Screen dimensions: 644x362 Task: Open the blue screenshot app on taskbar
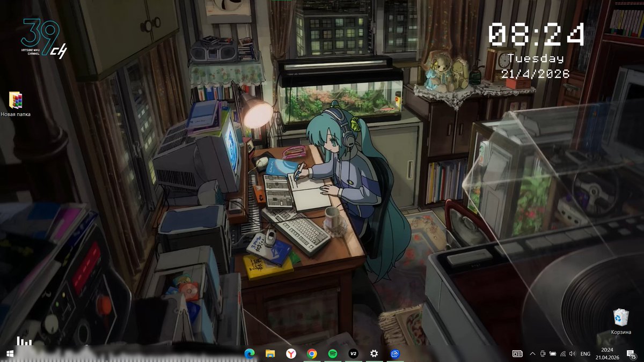tap(395, 354)
